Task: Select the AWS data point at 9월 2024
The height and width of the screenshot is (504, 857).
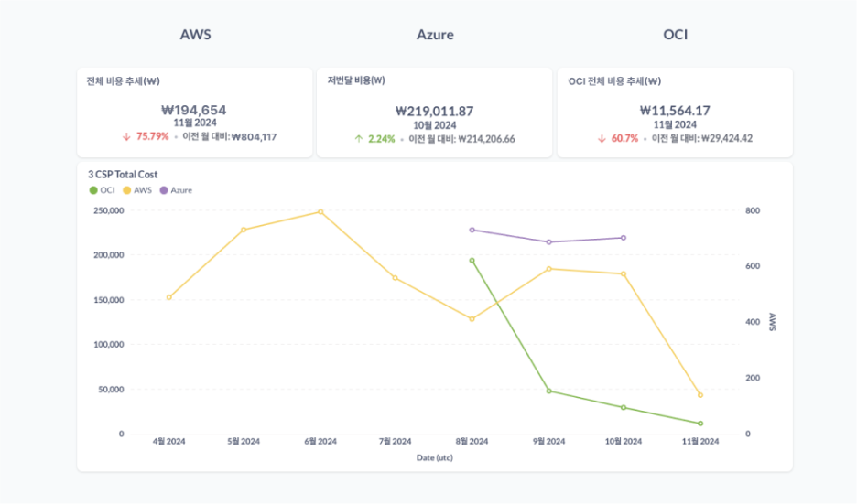Action: (x=549, y=269)
